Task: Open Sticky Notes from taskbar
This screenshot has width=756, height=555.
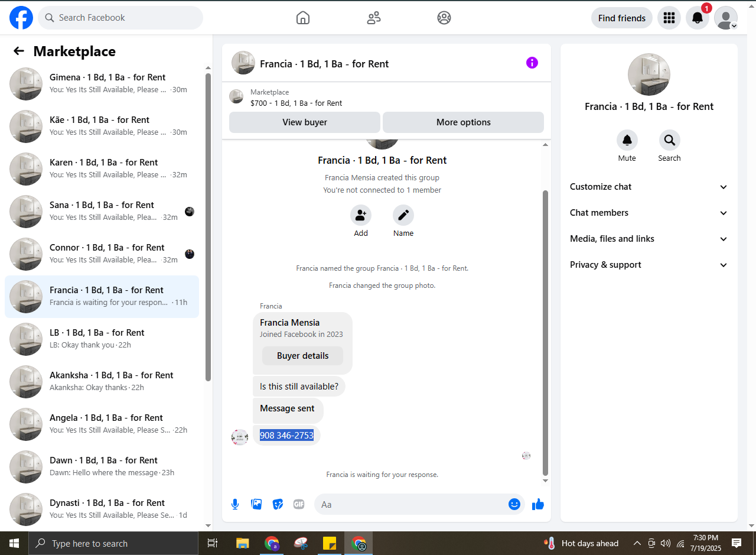Action: [330, 543]
